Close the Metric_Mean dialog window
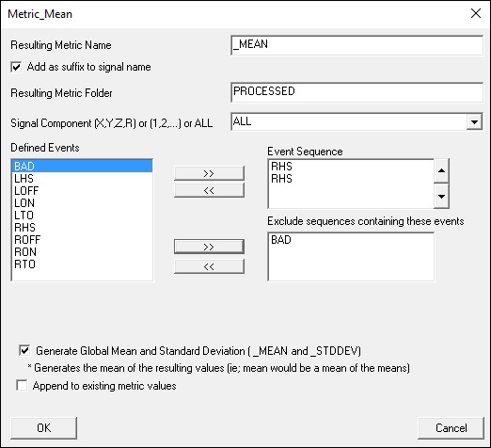Image resolution: width=491 pixels, height=448 pixels. [476, 13]
